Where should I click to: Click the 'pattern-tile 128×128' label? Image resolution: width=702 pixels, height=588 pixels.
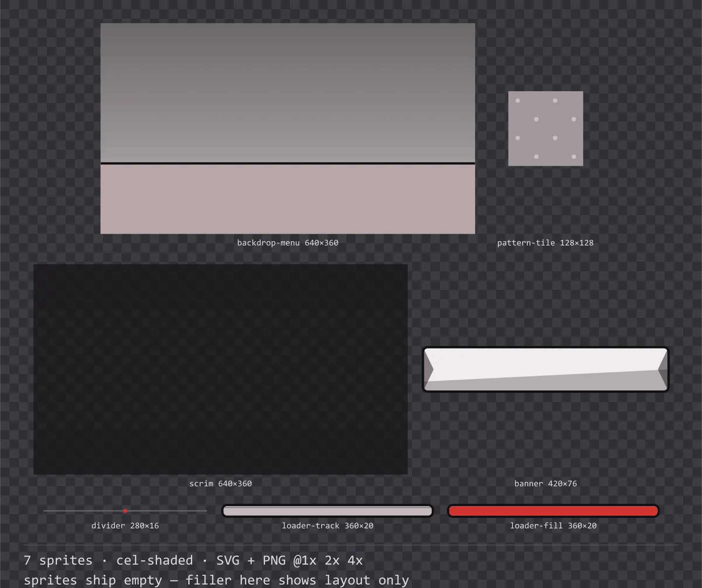545,243
